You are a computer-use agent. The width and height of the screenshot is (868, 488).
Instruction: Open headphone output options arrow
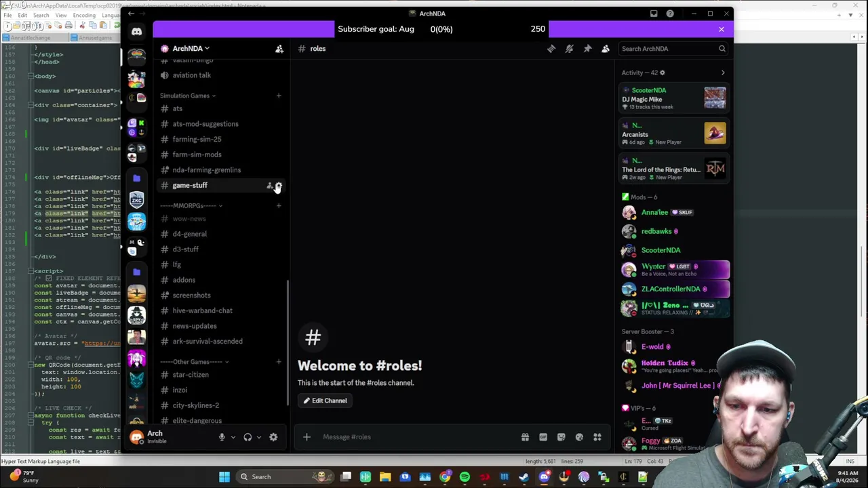[258, 437]
